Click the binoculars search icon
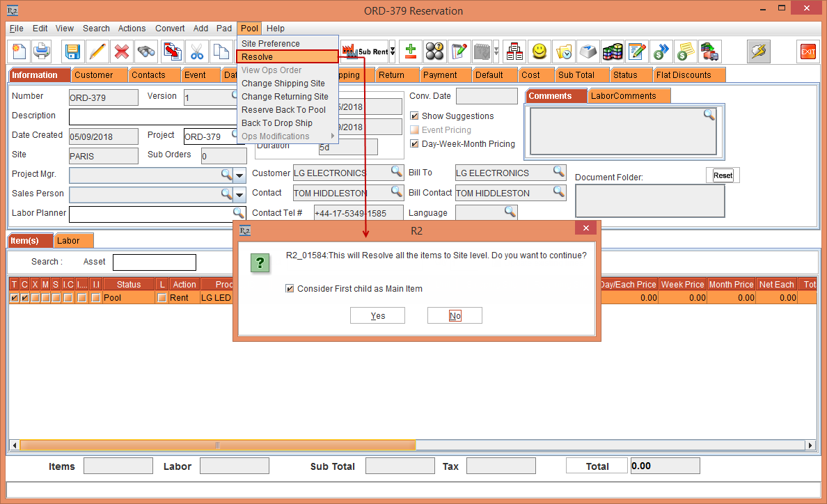 pos(146,52)
